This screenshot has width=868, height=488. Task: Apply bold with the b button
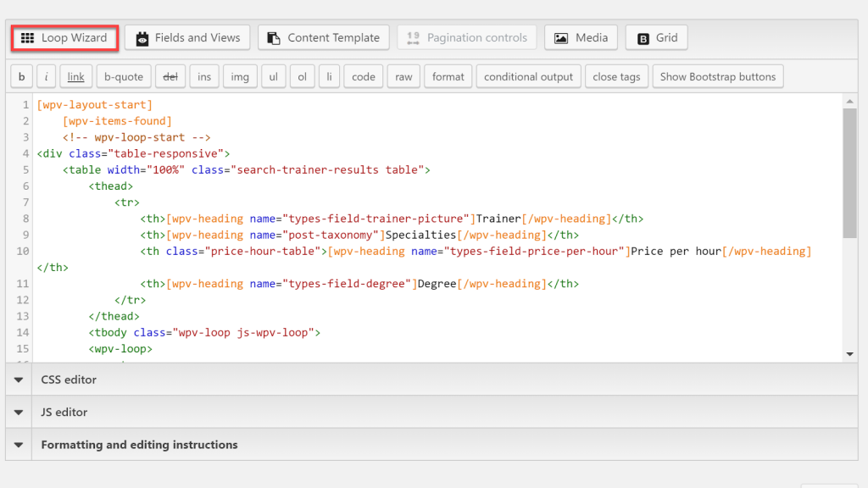coord(21,76)
